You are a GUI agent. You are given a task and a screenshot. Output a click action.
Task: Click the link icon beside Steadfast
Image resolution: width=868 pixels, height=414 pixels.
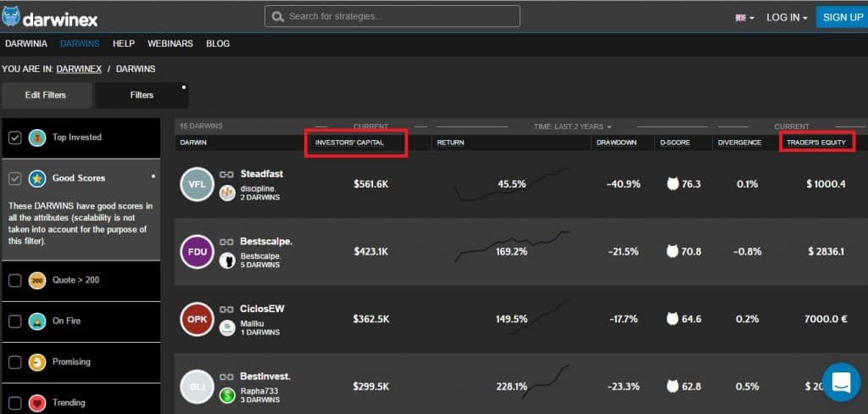pos(227,175)
